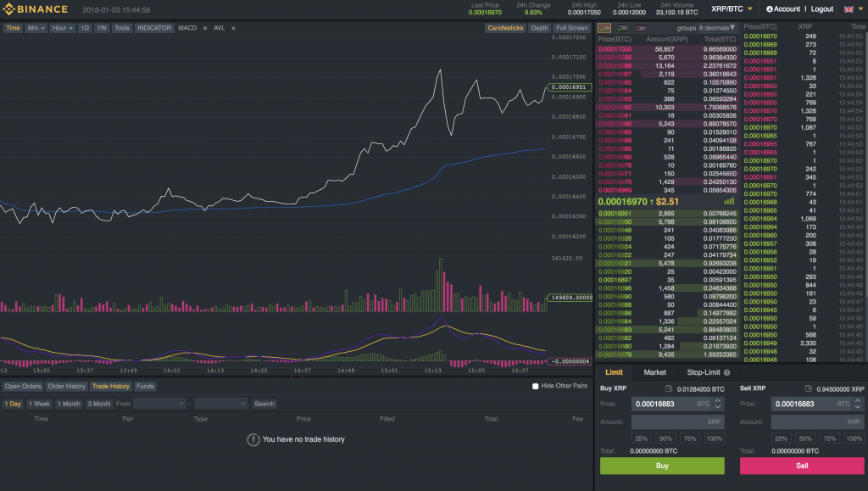
Task: Click the Logout link
Action: [x=821, y=8]
